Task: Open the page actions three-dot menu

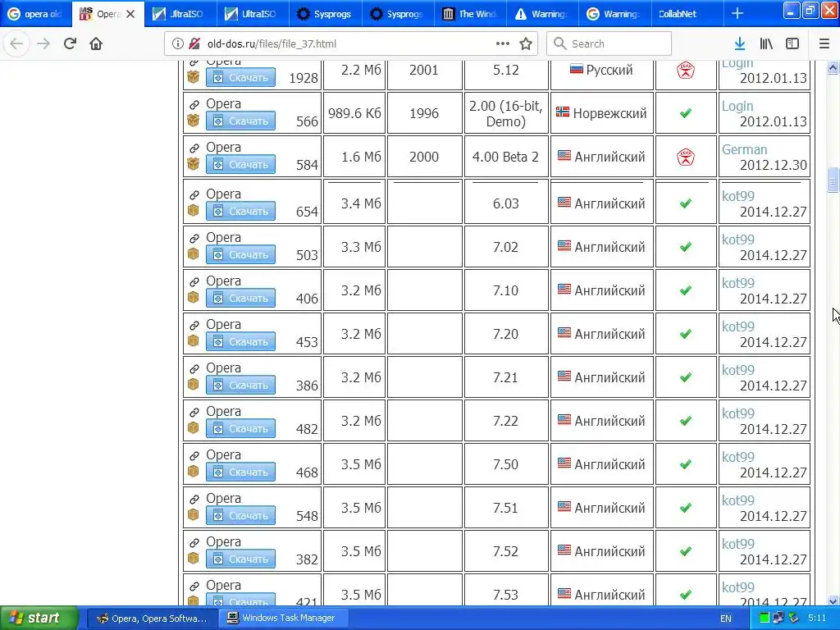Action: [x=503, y=43]
